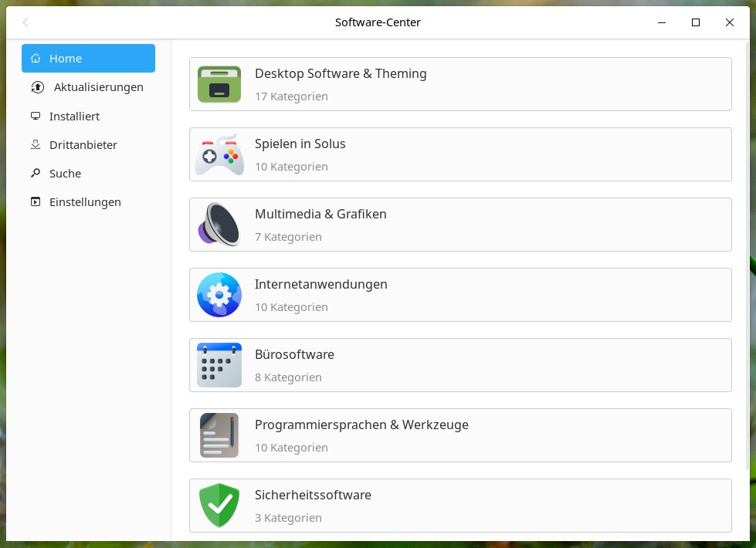The height and width of the screenshot is (548, 756).
Task: Open the Internetanwendungen category
Action: (460, 295)
